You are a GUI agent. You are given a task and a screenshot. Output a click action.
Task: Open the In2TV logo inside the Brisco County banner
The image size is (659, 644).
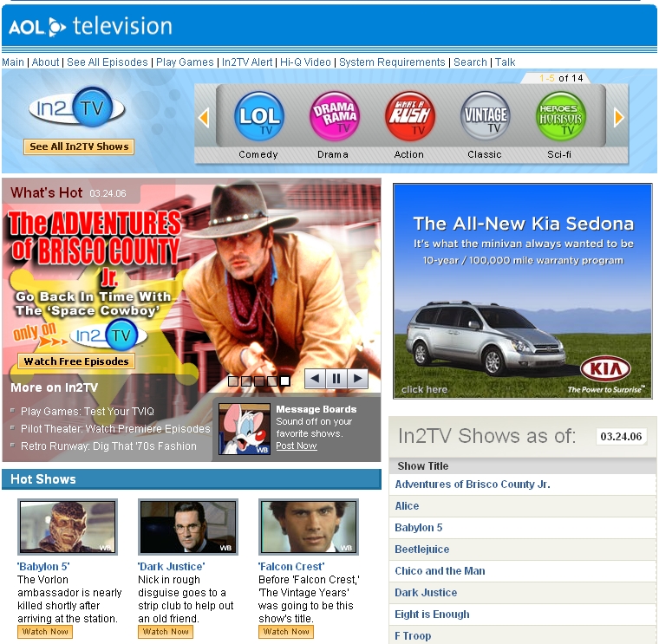[x=108, y=335]
